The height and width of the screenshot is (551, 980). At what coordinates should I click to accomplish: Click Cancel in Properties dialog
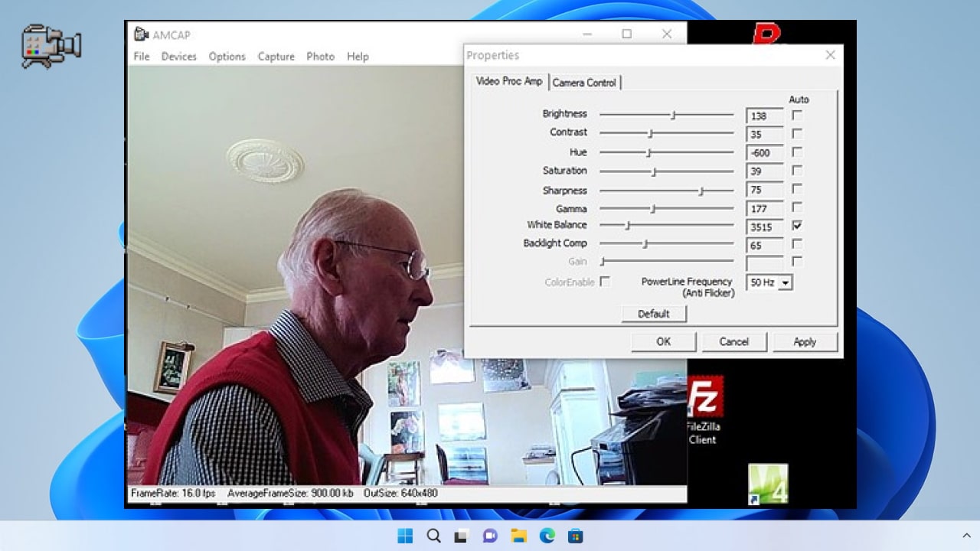pyautogui.click(x=734, y=342)
